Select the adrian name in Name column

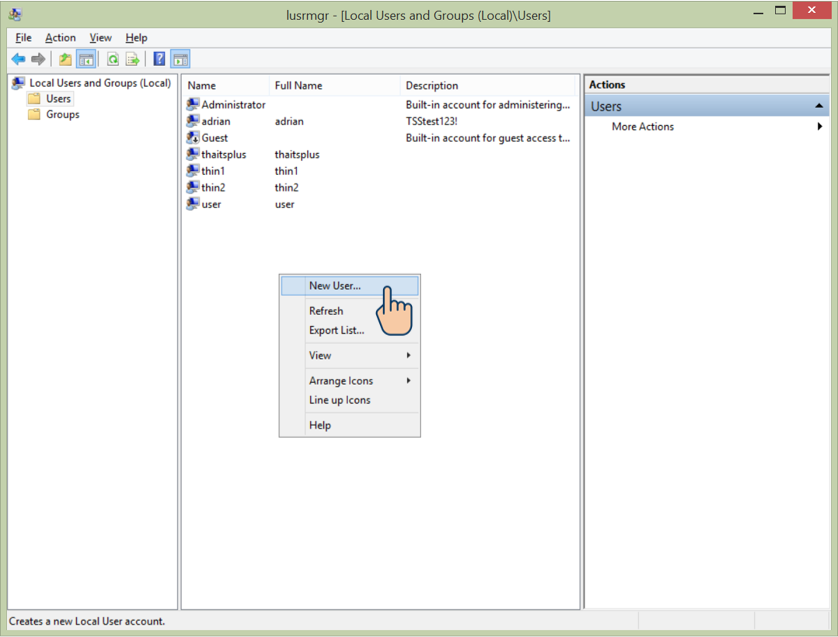click(215, 121)
